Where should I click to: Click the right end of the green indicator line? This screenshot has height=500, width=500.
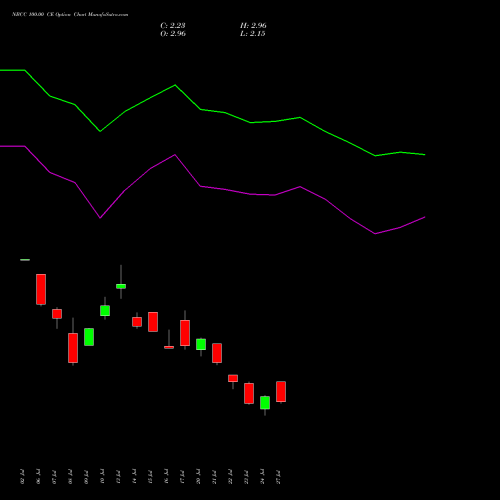point(424,155)
